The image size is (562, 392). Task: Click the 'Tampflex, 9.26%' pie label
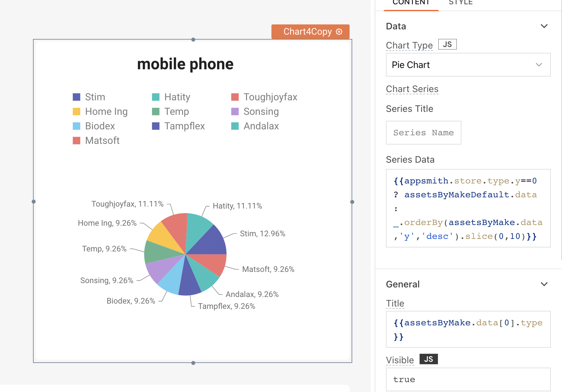tap(227, 306)
